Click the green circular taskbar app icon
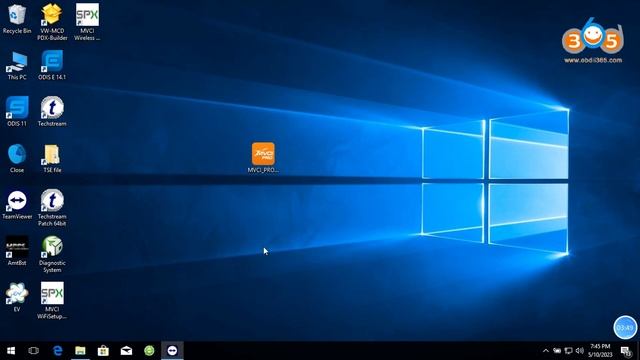This screenshot has width=640, height=360. point(149,351)
